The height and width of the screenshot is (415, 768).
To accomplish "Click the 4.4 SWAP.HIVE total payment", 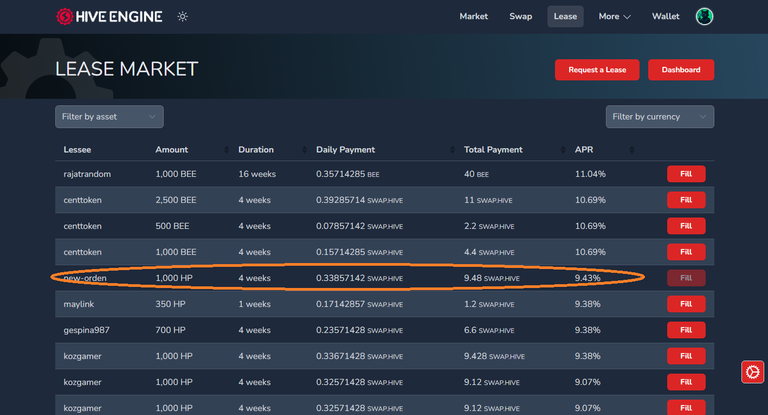I will click(x=489, y=252).
